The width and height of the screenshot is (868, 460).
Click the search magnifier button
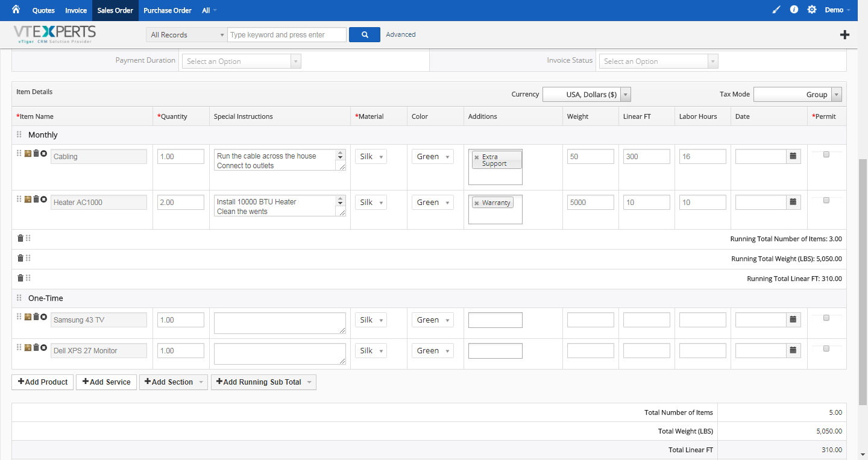click(x=364, y=34)
